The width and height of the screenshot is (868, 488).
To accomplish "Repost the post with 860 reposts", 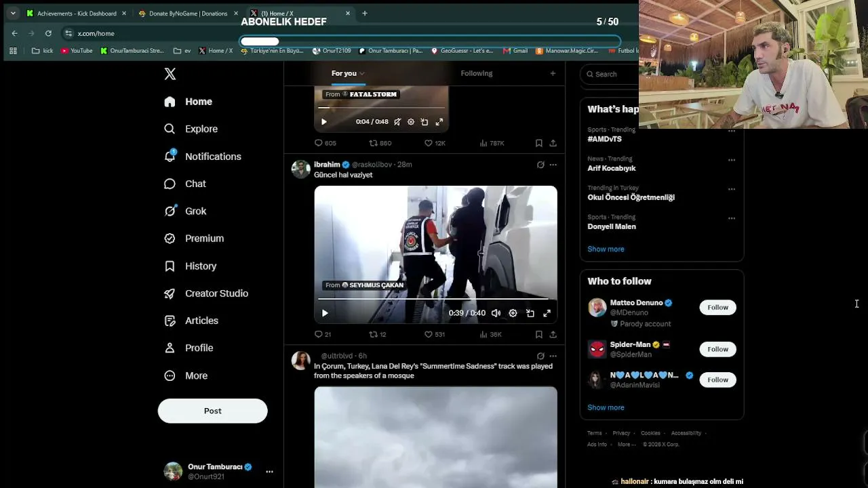I will [380, 143].
